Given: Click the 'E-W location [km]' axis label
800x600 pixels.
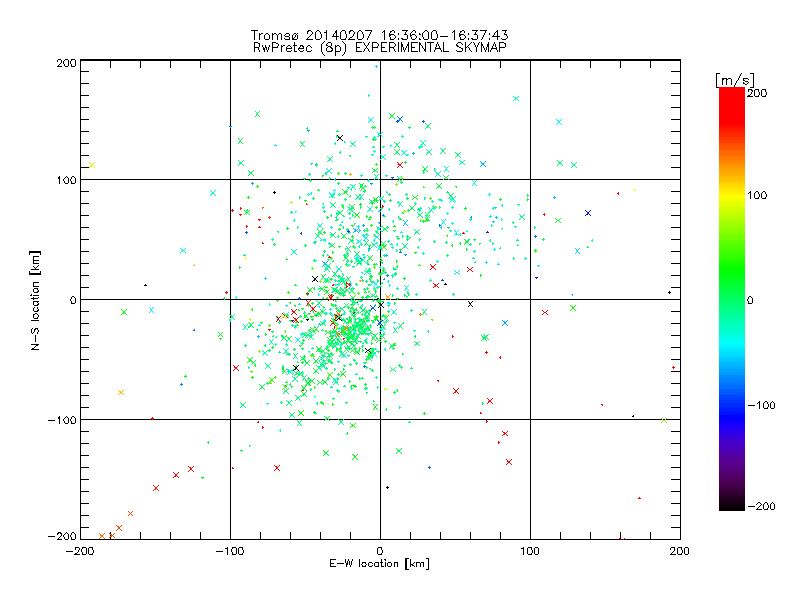Looking at the screenshot, I should pyautogui.click(x=379, y=564).
